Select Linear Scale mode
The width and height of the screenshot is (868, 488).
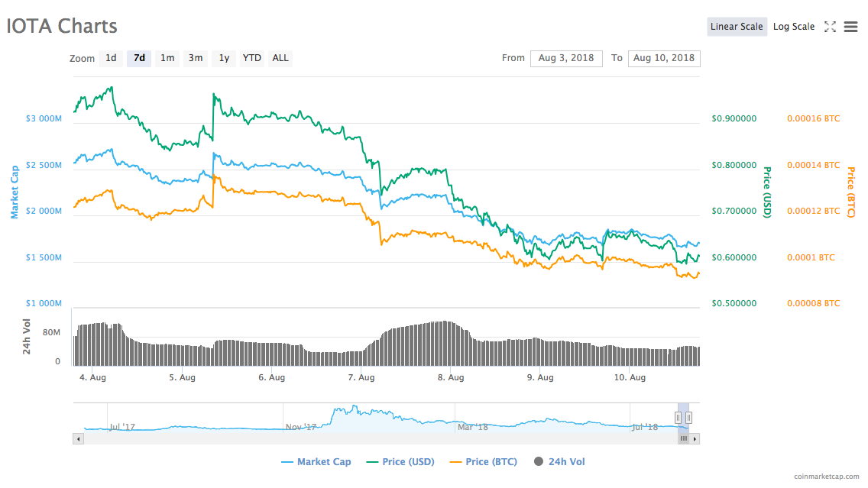point(736,27)
